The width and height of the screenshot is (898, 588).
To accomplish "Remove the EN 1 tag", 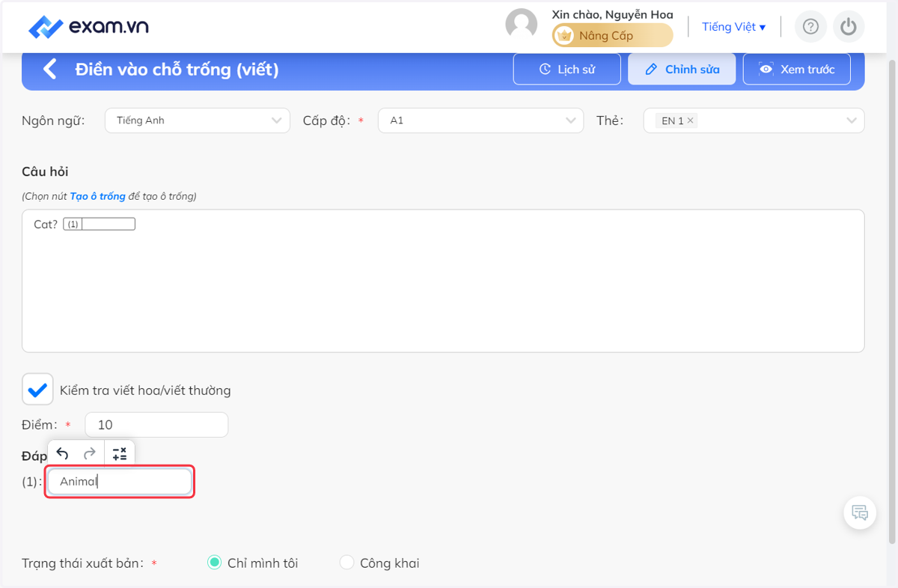I will [x=690, y=120].
